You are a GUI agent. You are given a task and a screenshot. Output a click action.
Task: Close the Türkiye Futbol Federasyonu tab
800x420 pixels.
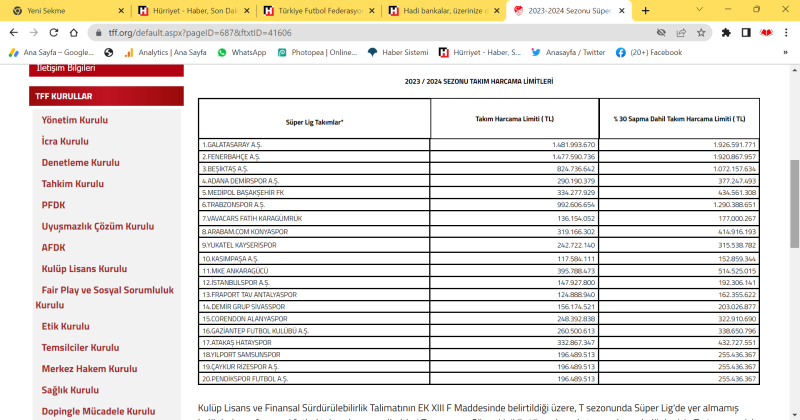coord(371,11)
